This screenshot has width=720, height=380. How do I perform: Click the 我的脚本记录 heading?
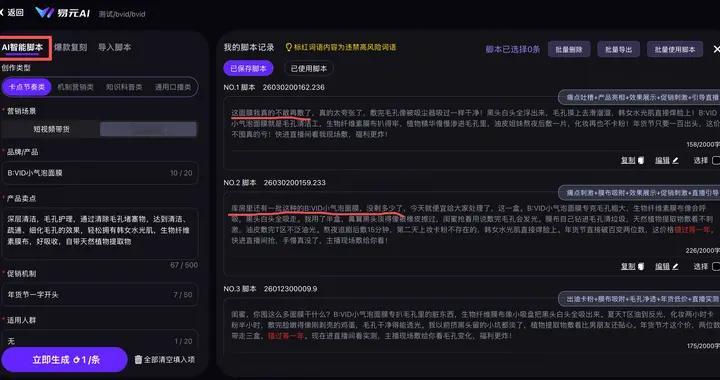[249, 47]
